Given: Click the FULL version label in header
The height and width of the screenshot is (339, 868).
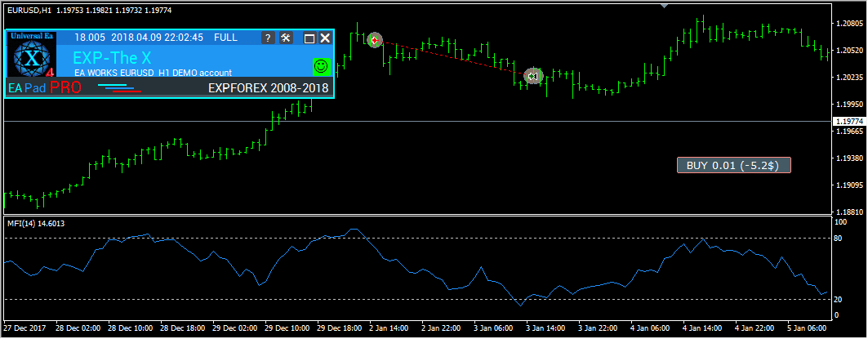Looking at the screenshot, I should click(225, 38).
